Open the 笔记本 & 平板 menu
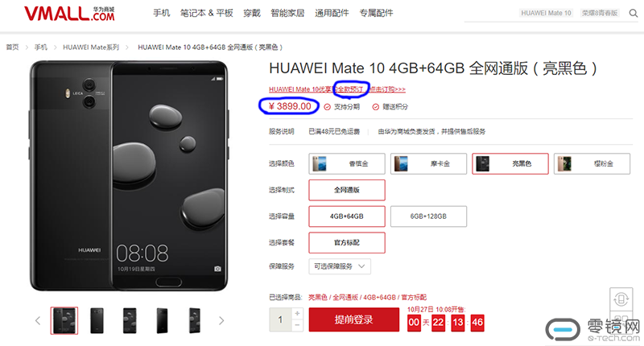 [207, 13]
